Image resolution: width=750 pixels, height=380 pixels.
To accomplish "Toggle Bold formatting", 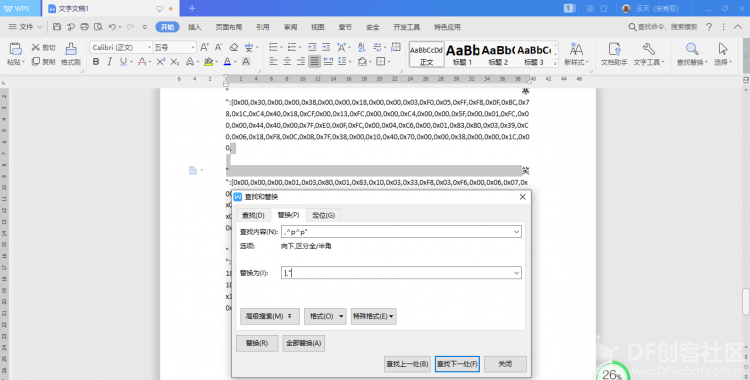I will 96,62.
